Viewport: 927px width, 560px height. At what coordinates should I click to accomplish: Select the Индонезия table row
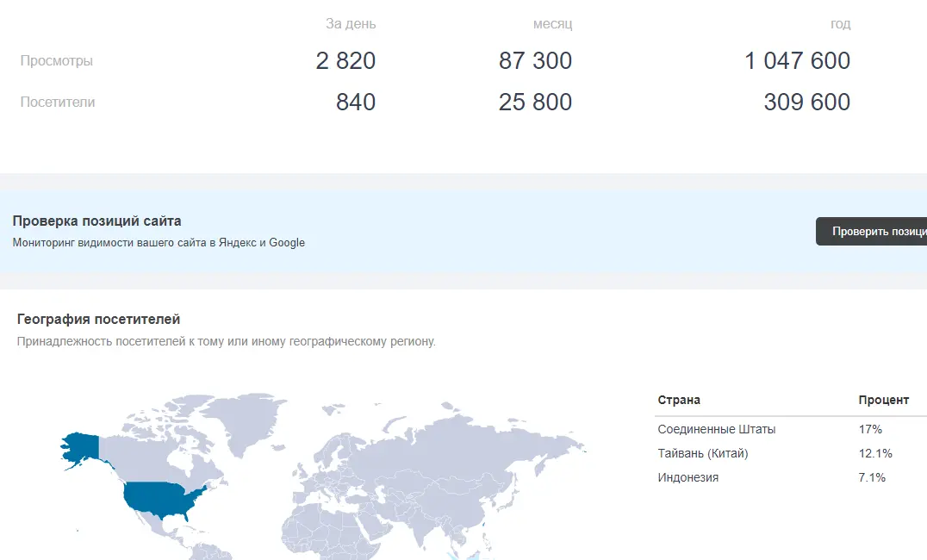[790, 478]
